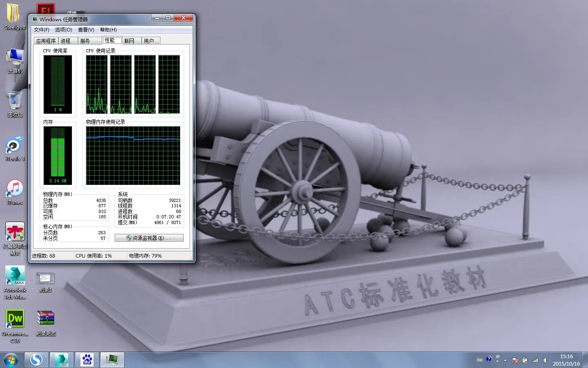Open the 查看(V) menu
This screenshot has height=368, width=588.
86,30
